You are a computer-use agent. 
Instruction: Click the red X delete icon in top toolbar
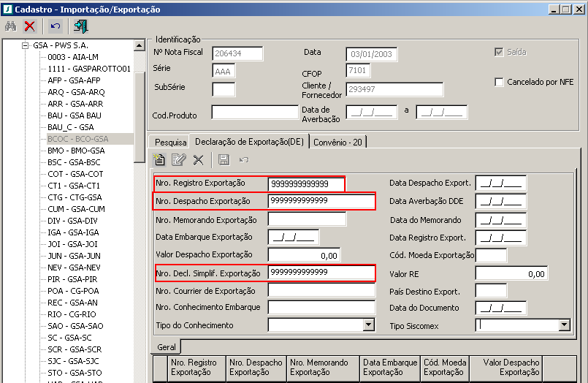[x=30, y=26]
